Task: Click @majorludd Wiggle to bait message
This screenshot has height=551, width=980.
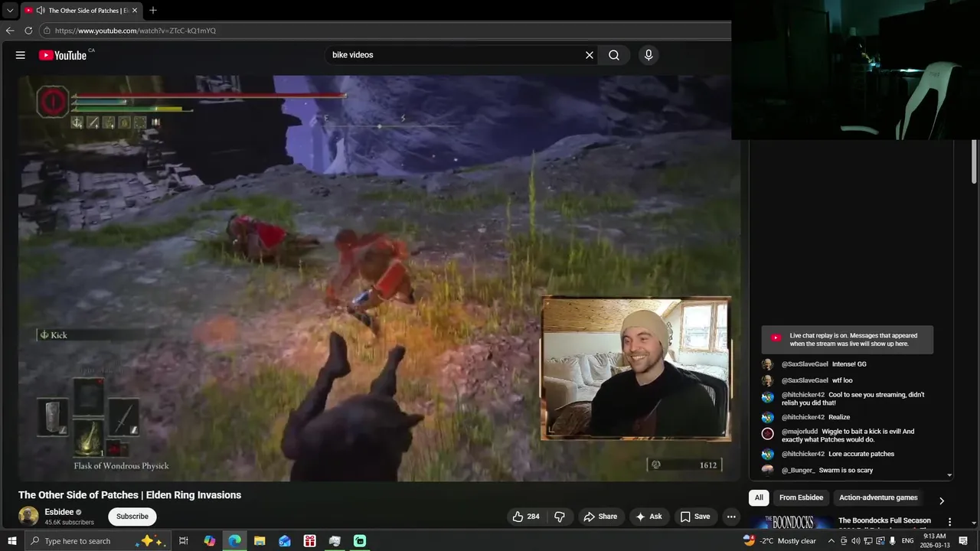Action: click(848, 435)
